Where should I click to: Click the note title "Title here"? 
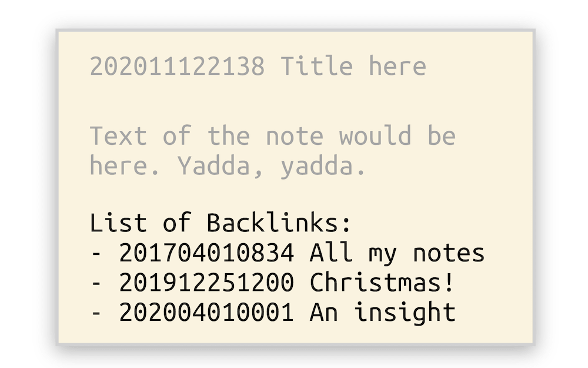[353, 66]
